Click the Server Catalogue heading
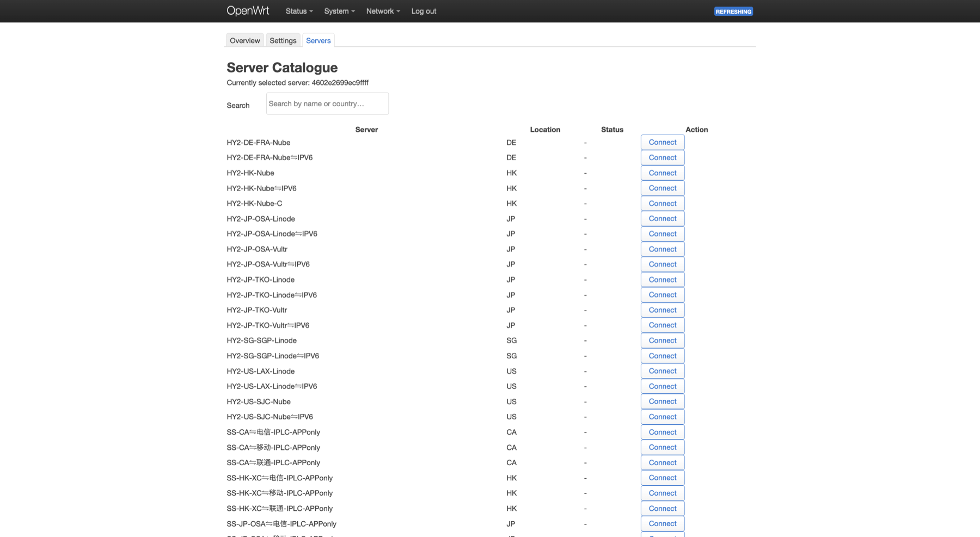 click(x=282, y=68)
